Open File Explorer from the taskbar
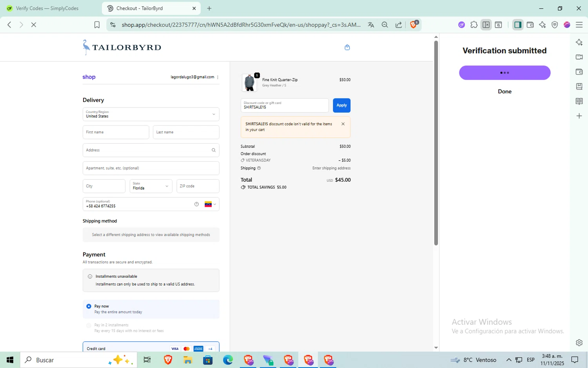This screenshot has height=368, width=588. pyautogui.click(x=188, y=360)
